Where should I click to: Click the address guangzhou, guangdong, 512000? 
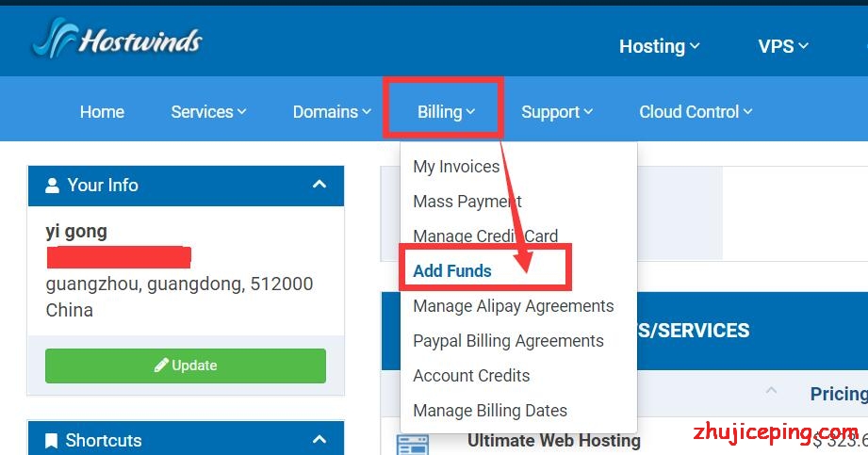click(x=179, y=284)
